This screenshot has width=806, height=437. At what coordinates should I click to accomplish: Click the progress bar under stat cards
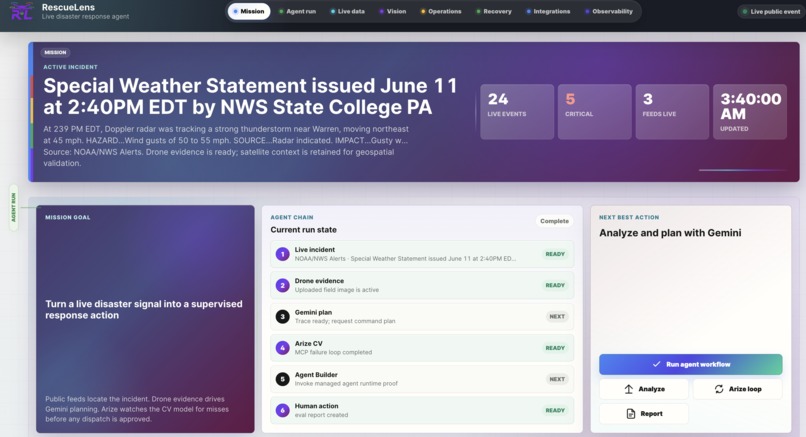pyautogui.click(x=743, y=170)
